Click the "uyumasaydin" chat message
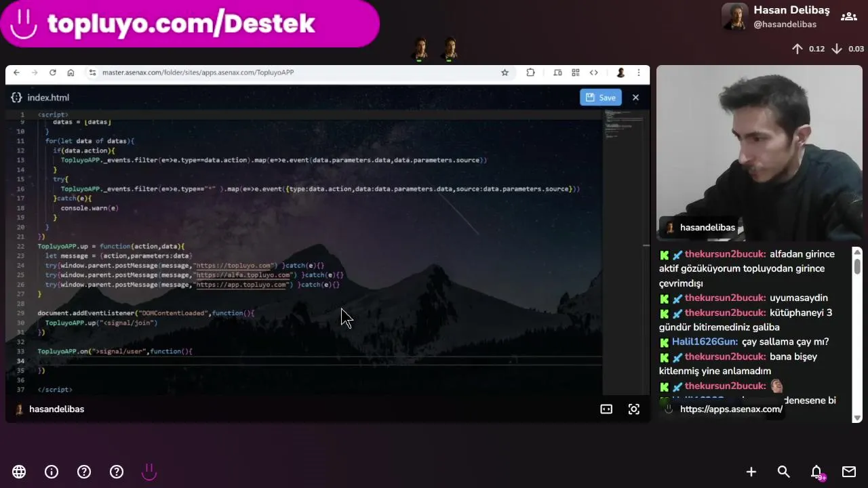This screenshot has height=488, width=868. [x=799, y=298]
